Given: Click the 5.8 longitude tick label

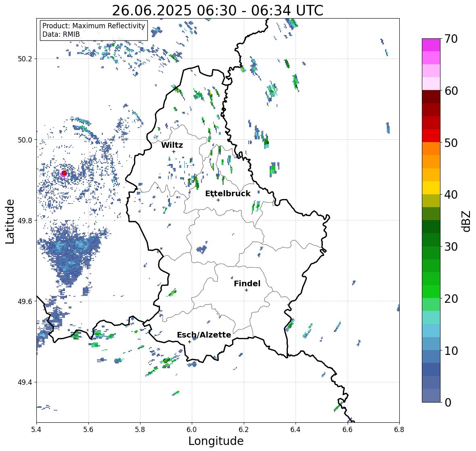Looking at the screenshot, I should (140, 430).
